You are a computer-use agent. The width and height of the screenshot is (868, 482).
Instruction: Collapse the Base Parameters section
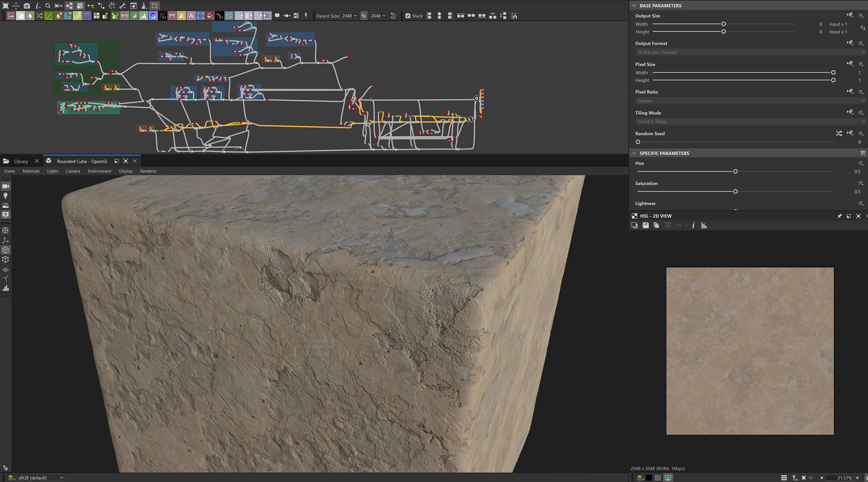tap(634, 5)
